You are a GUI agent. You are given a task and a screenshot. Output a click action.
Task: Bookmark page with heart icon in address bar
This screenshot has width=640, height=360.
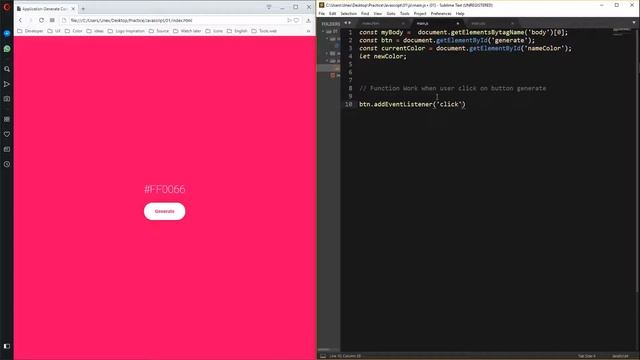(297, 20)
